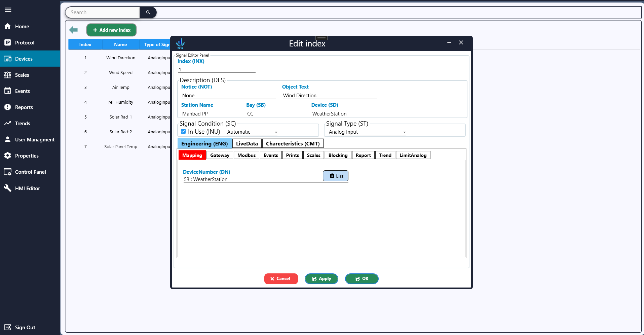The image size is (644, 335).
Task: Click the search magnifier icon
Action: click(148, 12)
